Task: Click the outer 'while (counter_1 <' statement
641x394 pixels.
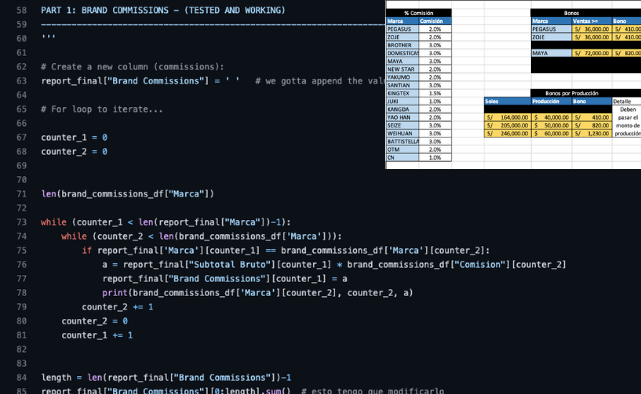Action: (166, 222)
